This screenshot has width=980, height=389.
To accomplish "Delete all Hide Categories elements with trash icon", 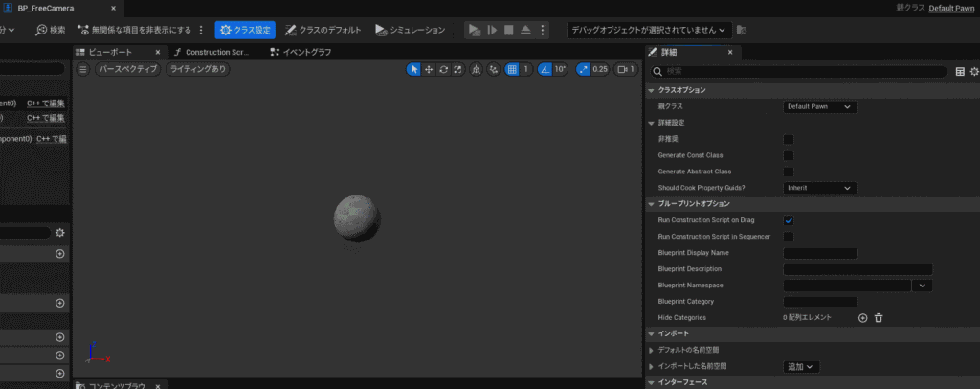I will pyautogui.click(x=879, y=317).
